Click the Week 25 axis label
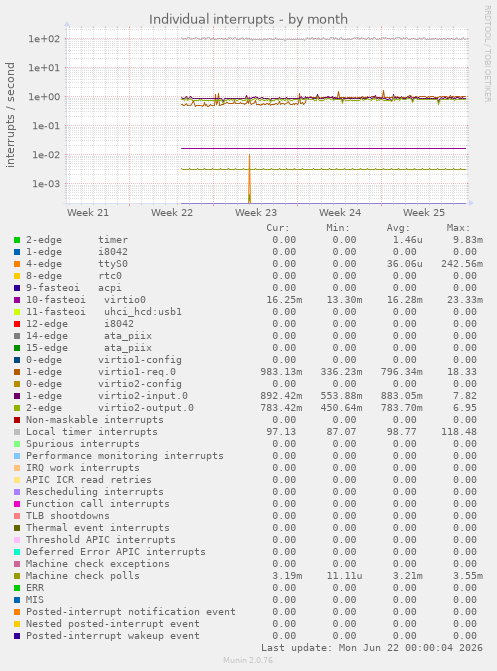This screenshot has height=671, width=497. 424,213
